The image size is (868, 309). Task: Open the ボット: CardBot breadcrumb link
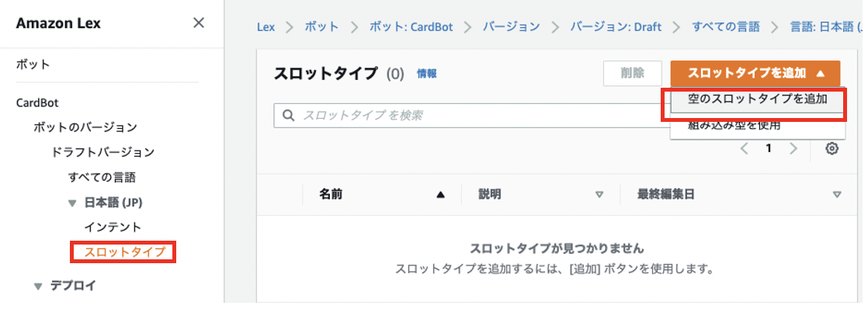point(411,26)
